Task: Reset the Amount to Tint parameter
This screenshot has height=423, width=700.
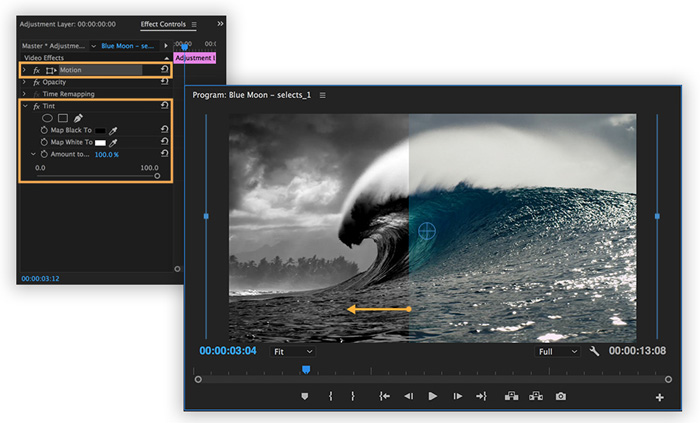Action: point(164,153)
